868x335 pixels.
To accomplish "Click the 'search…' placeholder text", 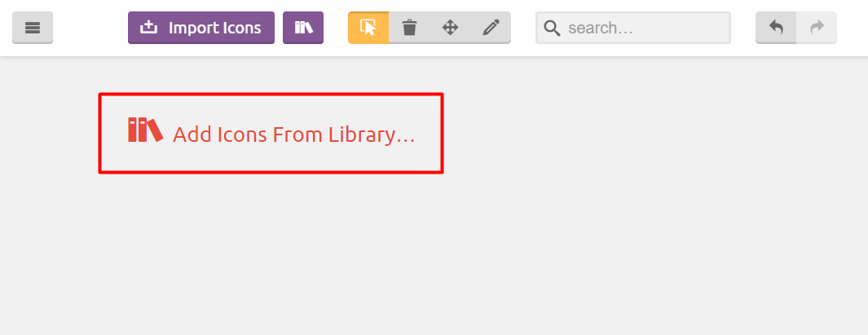I will 601,28.
